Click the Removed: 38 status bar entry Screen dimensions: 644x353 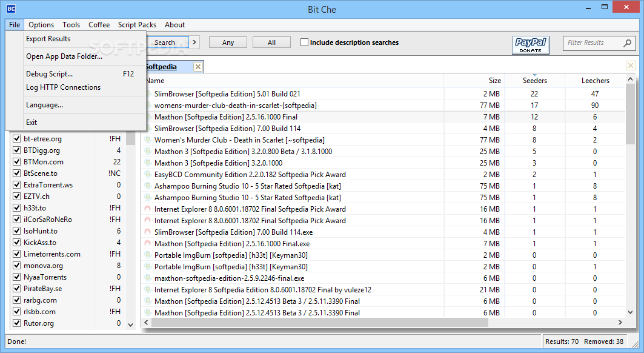point(604,341)
